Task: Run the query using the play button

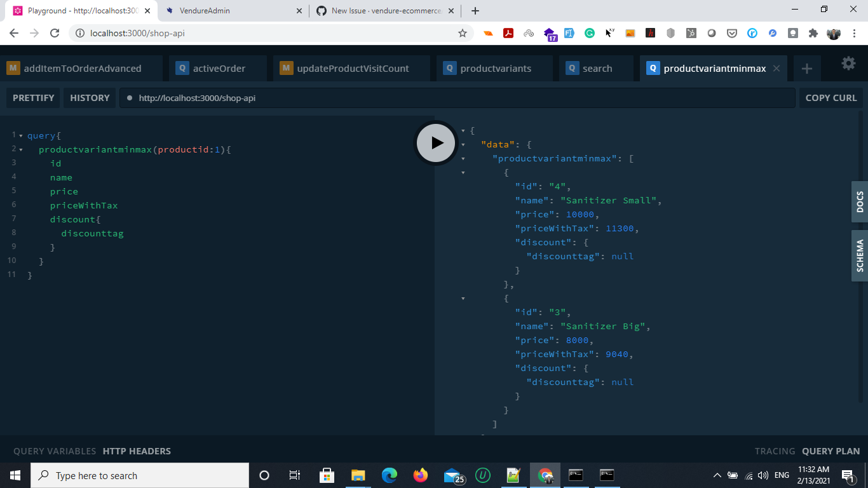Action: tap(435, 142)
